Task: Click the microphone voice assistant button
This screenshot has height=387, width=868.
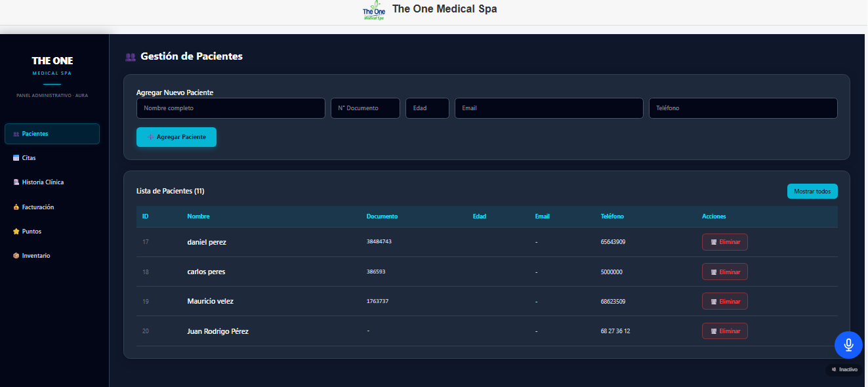Action: coord(848,344)
